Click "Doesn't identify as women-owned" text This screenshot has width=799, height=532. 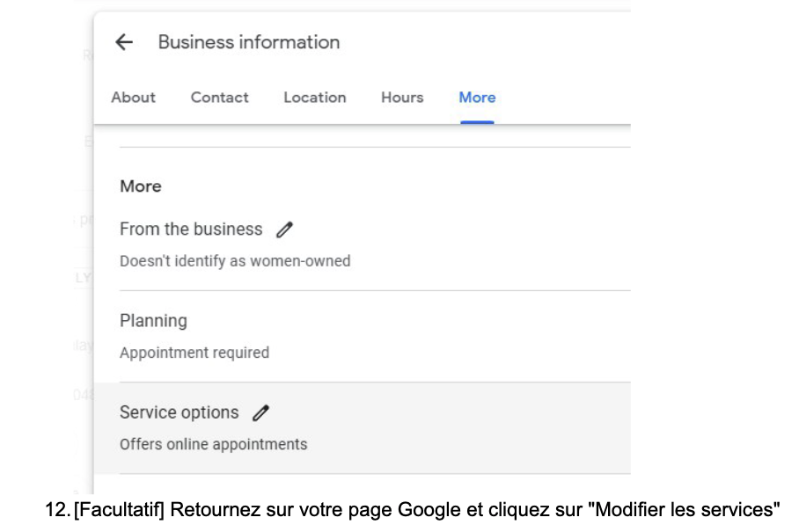[235, 261]
